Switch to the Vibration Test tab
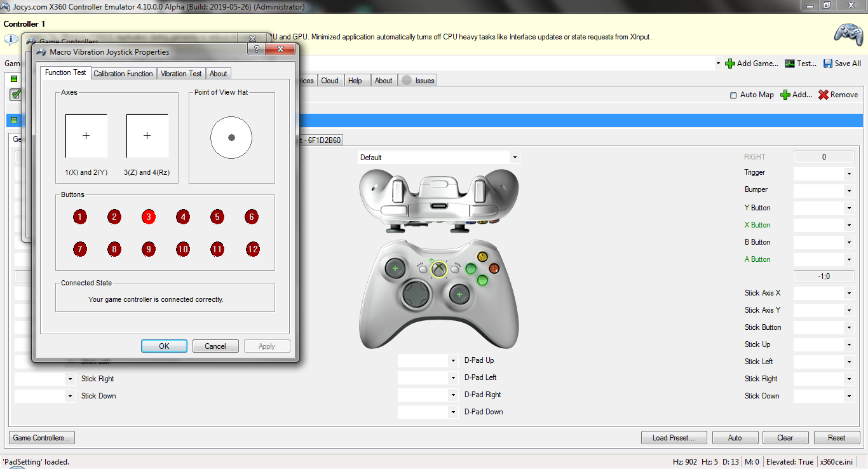The height and width of the screenshot is (469, 868). coord(181,74)
